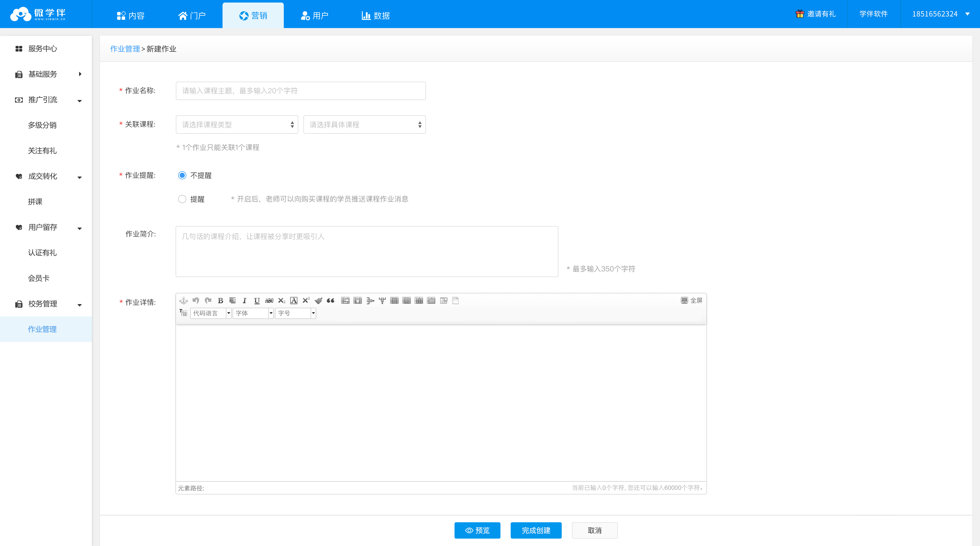Screen dimensions: 980x546
Task: Switch to the 数据 top tab
Action: [375, 16]
